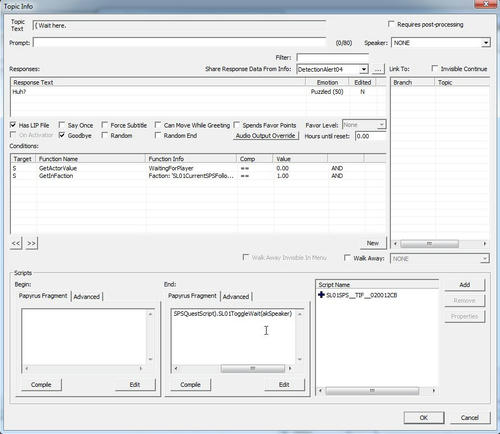Click the previous info << arrow button

(x=16, y=243)
